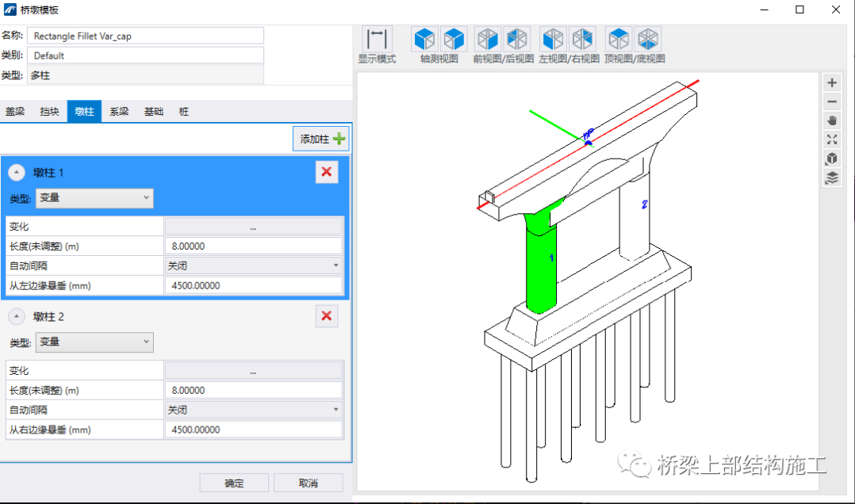This screenshot has height=504, width=855.
Task: Switch to the top view cube icon
Action: (619, 40)
